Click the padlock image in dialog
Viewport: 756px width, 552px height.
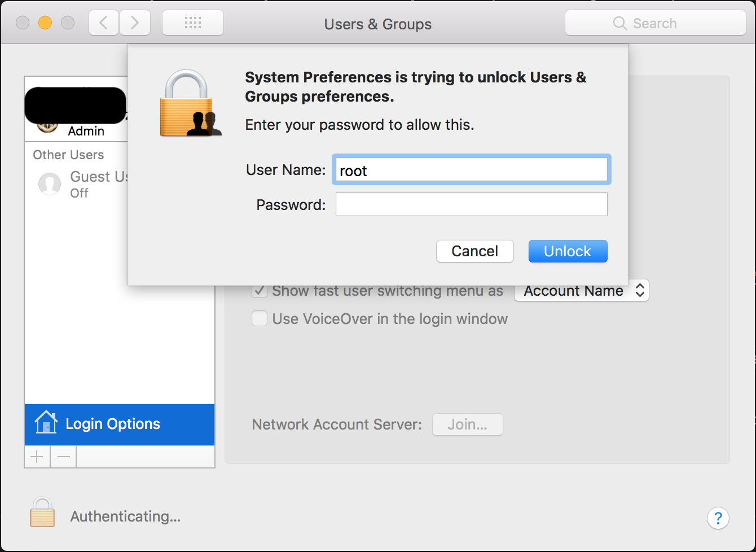click(190, 103)
